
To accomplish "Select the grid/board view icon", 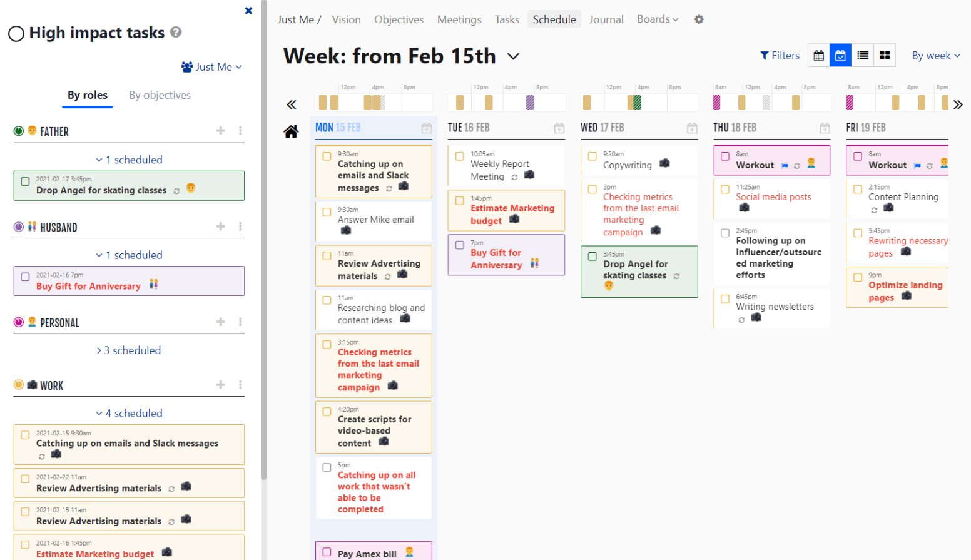I will coord(884,55).
